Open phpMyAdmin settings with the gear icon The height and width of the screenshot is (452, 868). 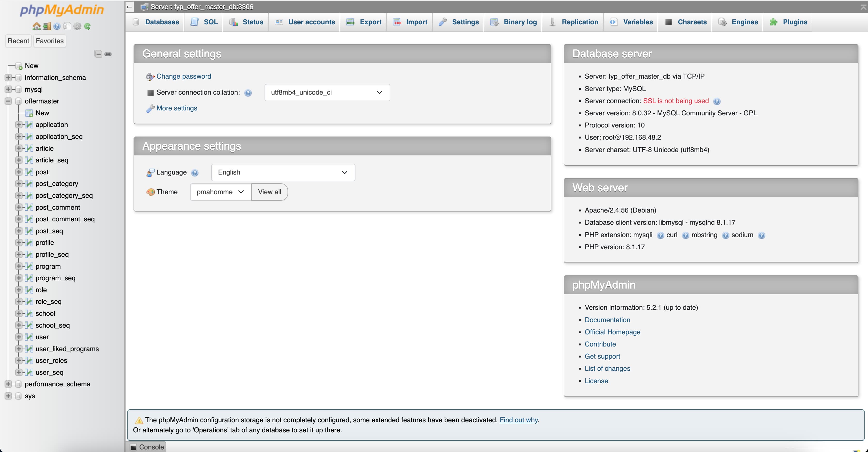click(77, 26)
